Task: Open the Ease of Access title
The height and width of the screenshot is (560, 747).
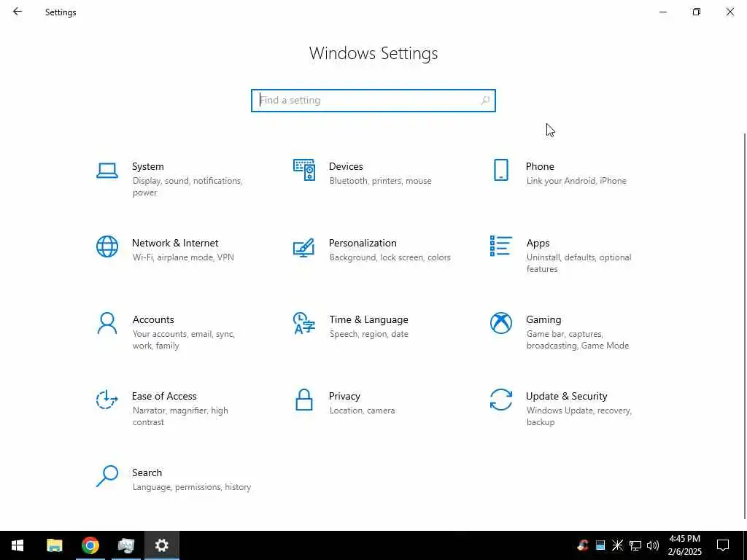Action: 164,396
